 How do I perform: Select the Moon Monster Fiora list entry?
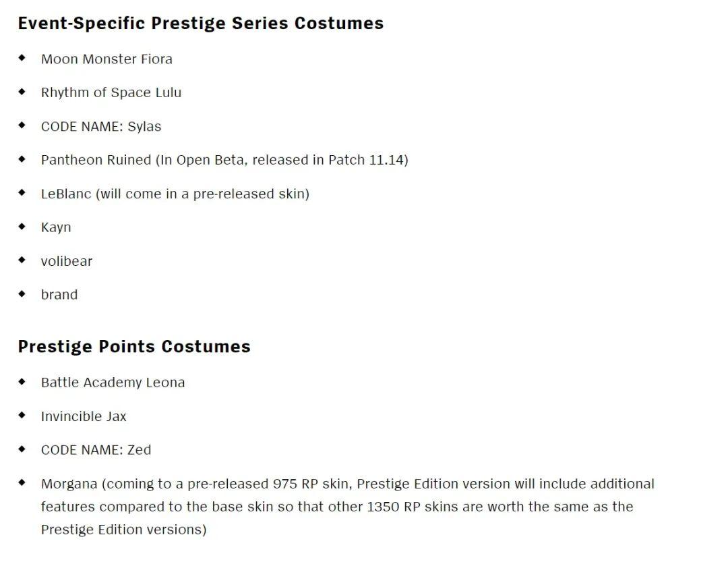pyautogui.click(x=107, y=59)
